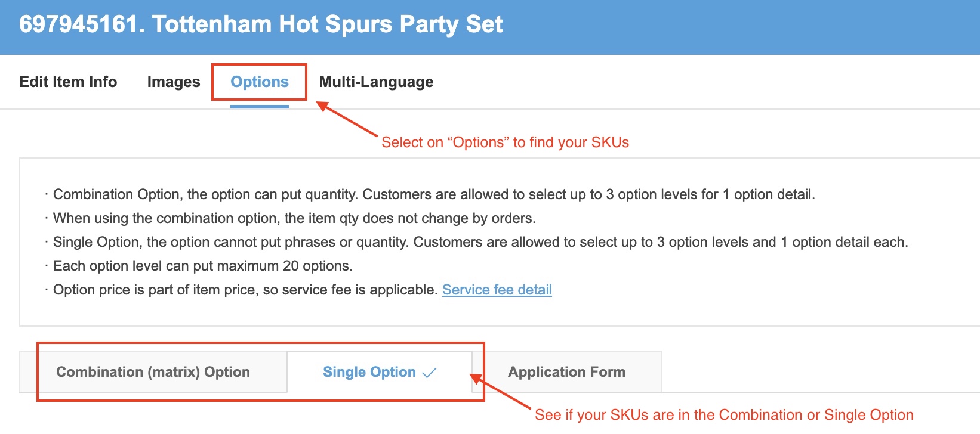The height and width of the screenshot is (434, 980).
Task: Open the Service fee detail link
Action: (497, 290)
